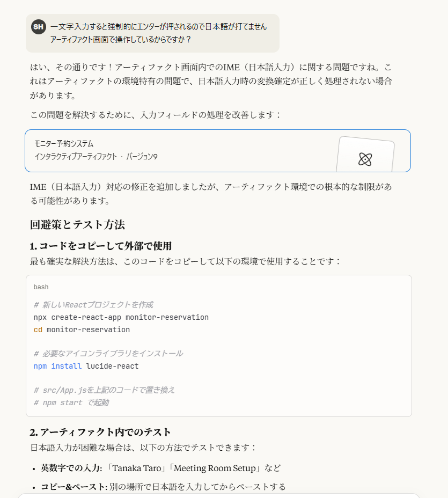Click heading 1. コードをコピーして外部で使用
Viewport: 448px width, 498px height.
pyautogui.click(x=101, y=246)
